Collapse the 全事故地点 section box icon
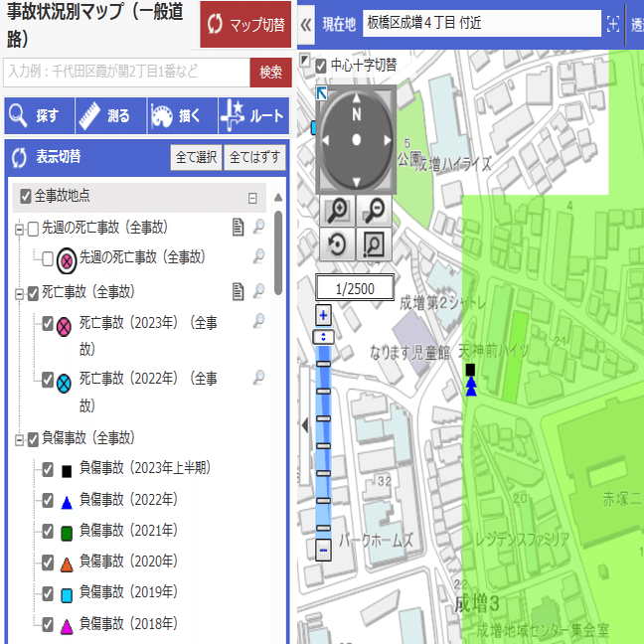 (x=252, y=198)
